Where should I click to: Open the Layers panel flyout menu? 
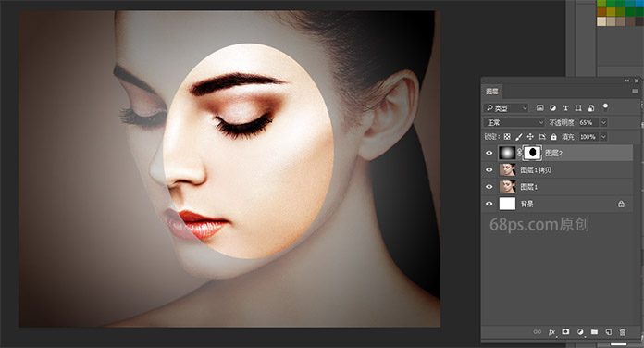635,92
